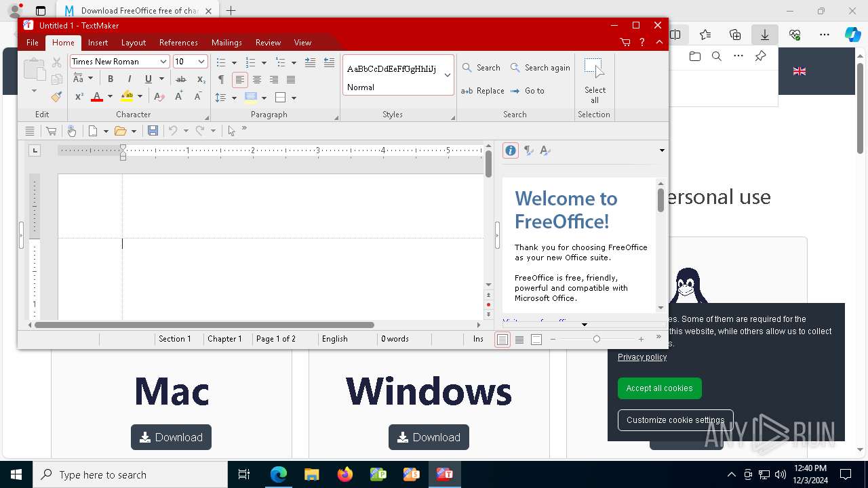868x488 pixels.
Task: Decrease paragraph indent
Action: click(x=329, y=62)
